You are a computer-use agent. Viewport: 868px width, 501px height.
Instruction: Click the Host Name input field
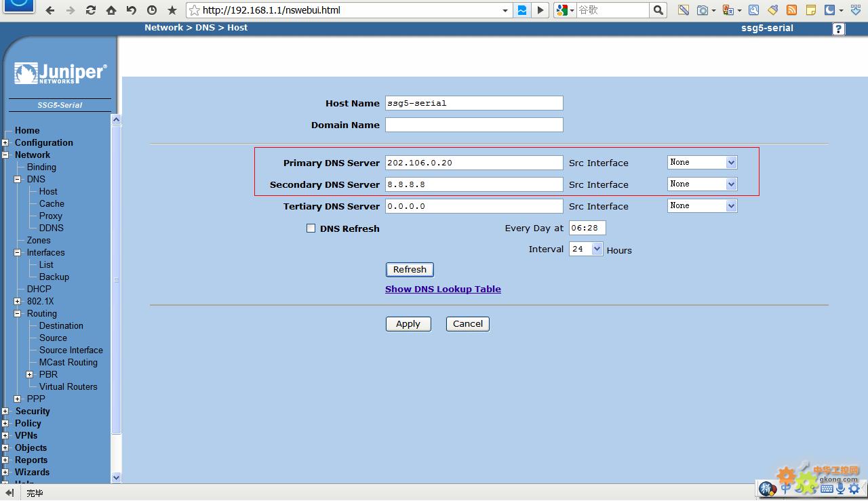point(474,103)
